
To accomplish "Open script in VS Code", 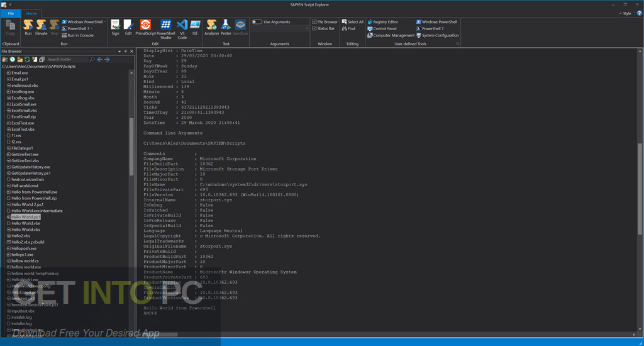I will pyautogui.click(x=182, y=29).
